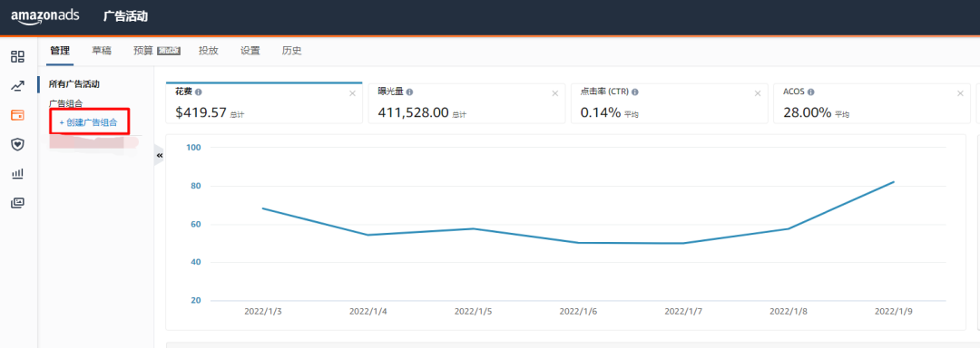Viewport: 980px width, 348px height.
Task: Open the trending arrow chart sidebar icon
Action: [x=17, y=86]
